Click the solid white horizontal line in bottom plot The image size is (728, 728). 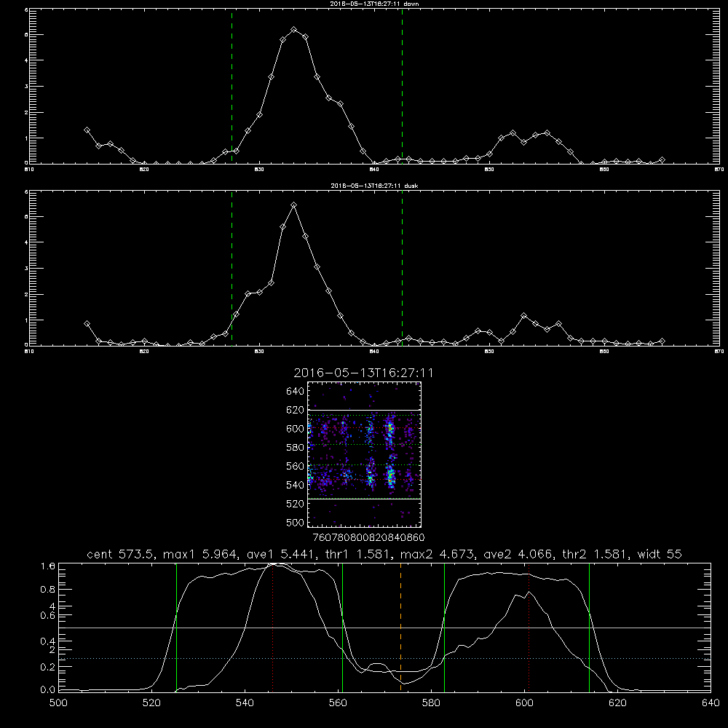(x=384, y=628)
